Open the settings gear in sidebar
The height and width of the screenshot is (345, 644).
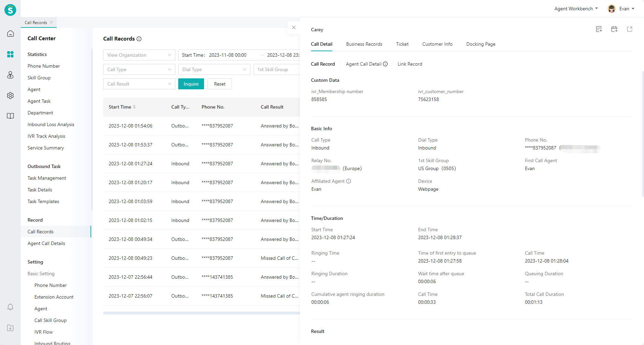pos(10,96)
